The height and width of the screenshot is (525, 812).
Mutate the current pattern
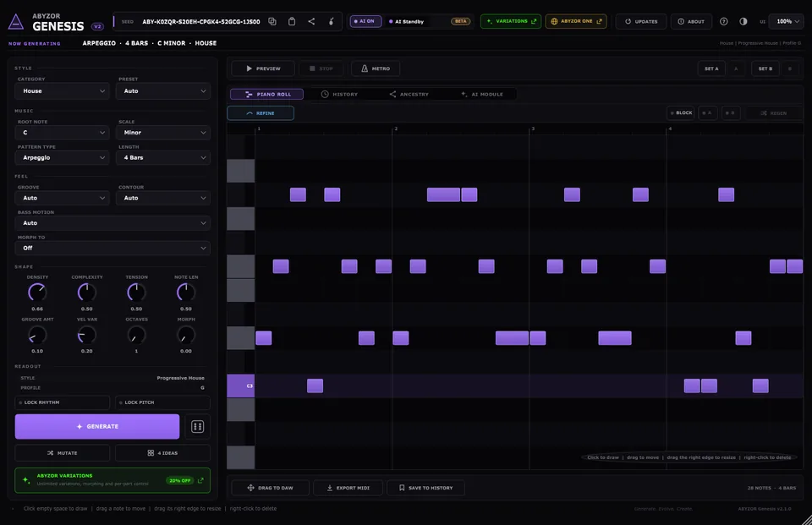pos(62,453)
